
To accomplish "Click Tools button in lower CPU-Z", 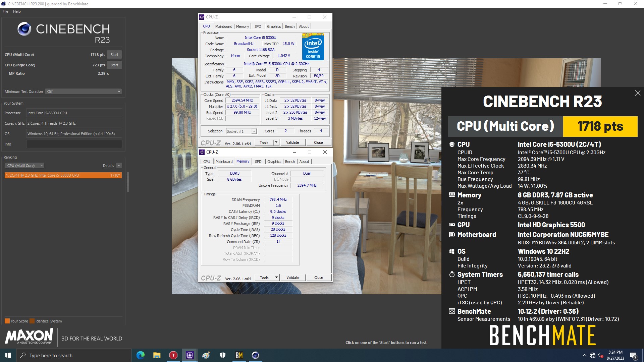I will click(264, 278).
